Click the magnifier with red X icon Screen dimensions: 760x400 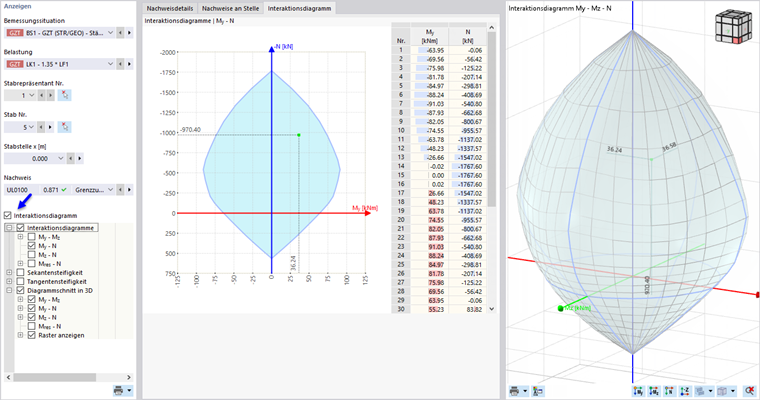pos(749,391)
